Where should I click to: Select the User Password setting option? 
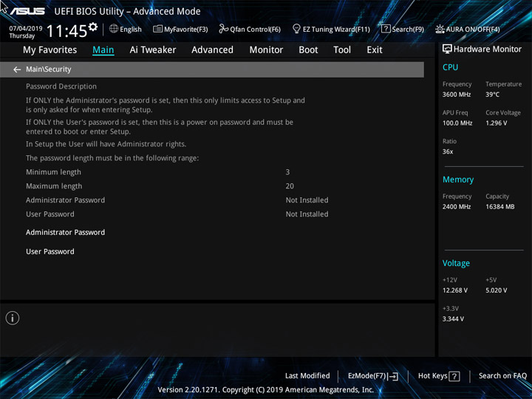50,252
